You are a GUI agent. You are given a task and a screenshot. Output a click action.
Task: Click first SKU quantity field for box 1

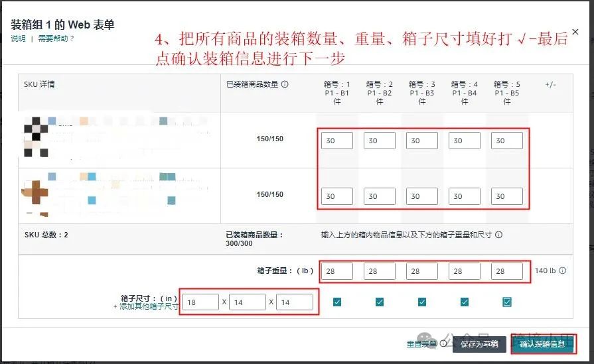337,141
